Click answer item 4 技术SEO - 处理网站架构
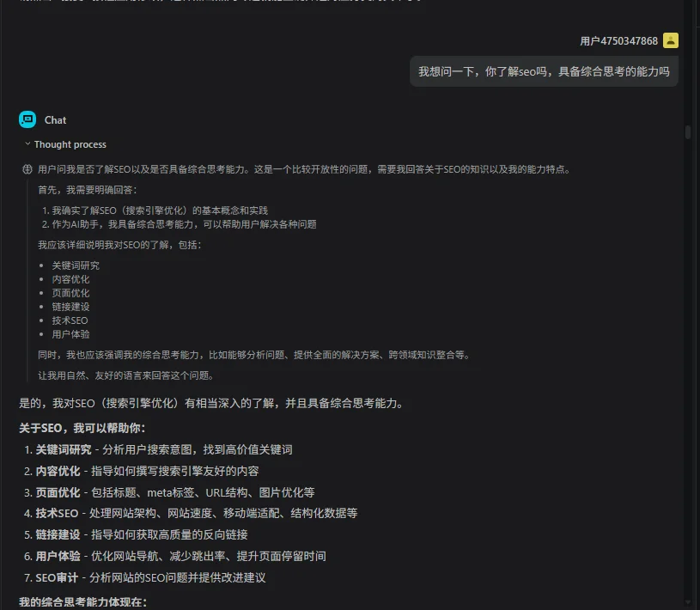This screenshot has height=610, width=700. pos(191,513)
